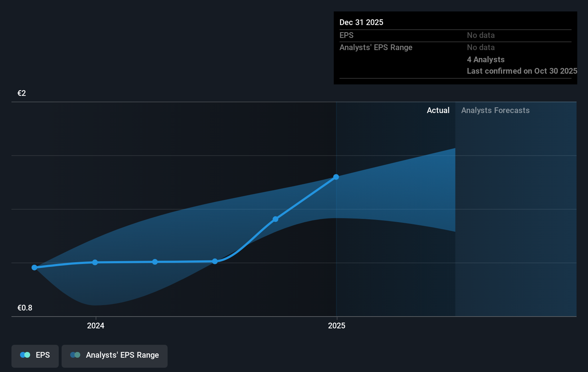Expand the Dec 31 2025 tooltip details
588x372 pixels.
361,22
